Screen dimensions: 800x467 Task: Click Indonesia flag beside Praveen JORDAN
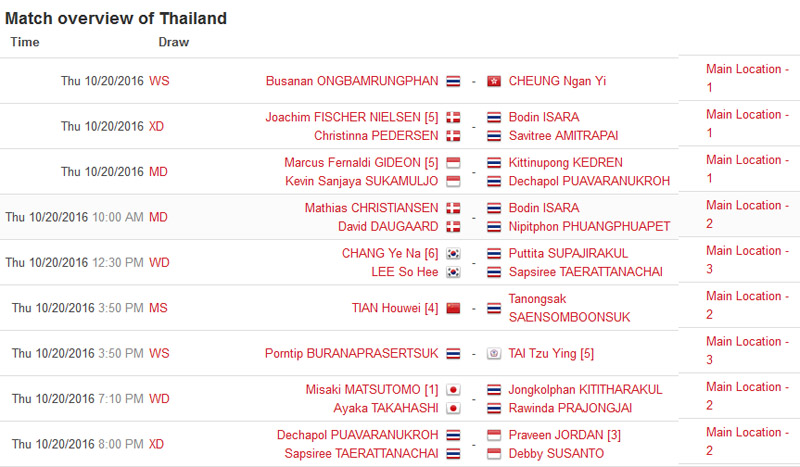click(x=493, y=435)
